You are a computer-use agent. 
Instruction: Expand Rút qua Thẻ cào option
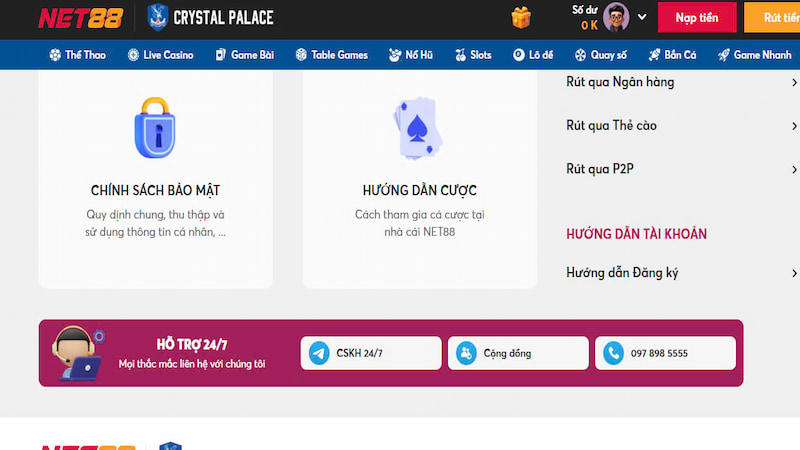click(x=793, y=126)
